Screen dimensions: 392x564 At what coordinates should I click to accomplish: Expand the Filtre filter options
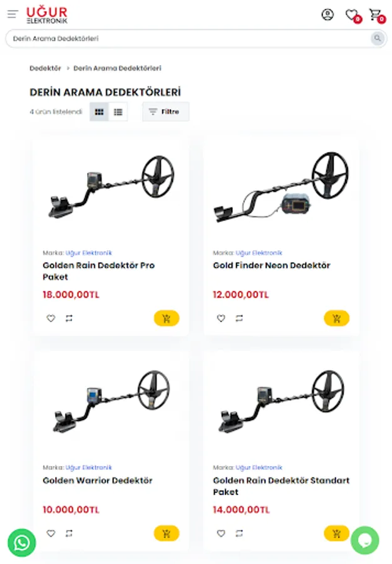[166, 112]
